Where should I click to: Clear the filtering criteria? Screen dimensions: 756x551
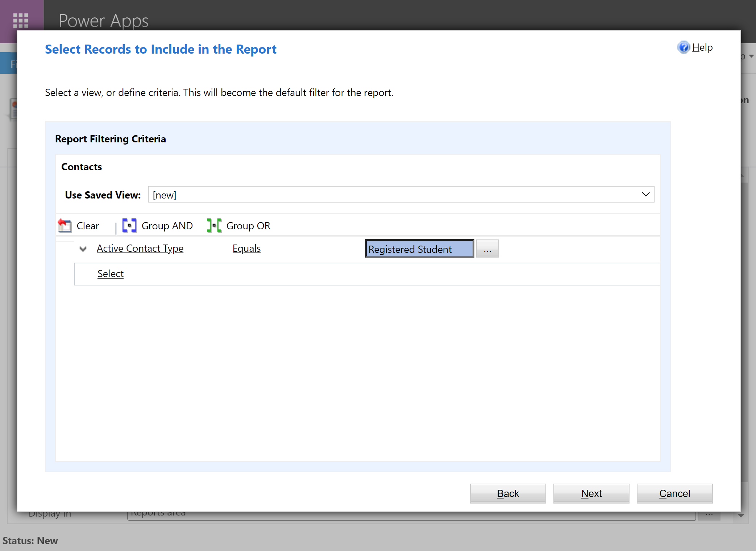coord(88,226)
